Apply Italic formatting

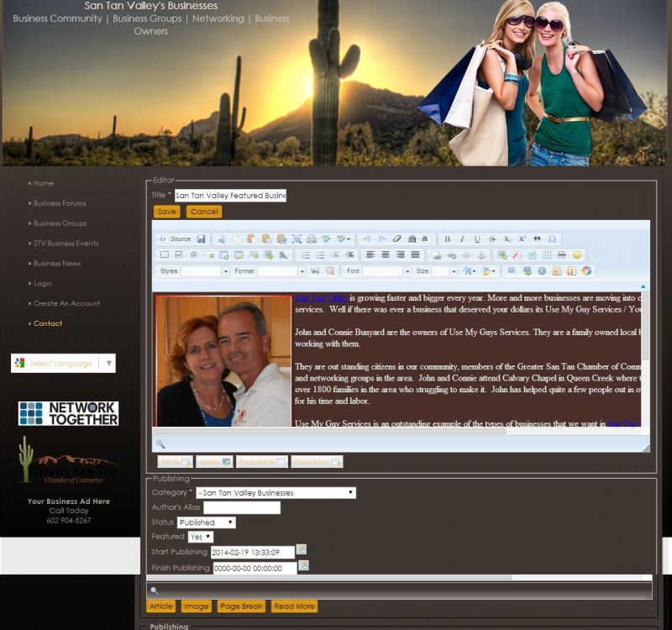coord(462,239)
